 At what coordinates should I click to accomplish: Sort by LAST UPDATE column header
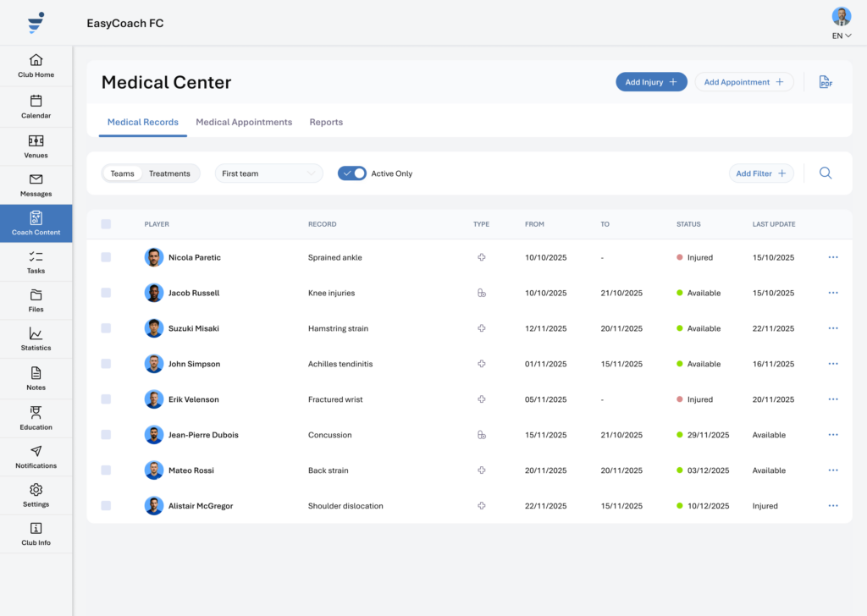click(774, 224)
